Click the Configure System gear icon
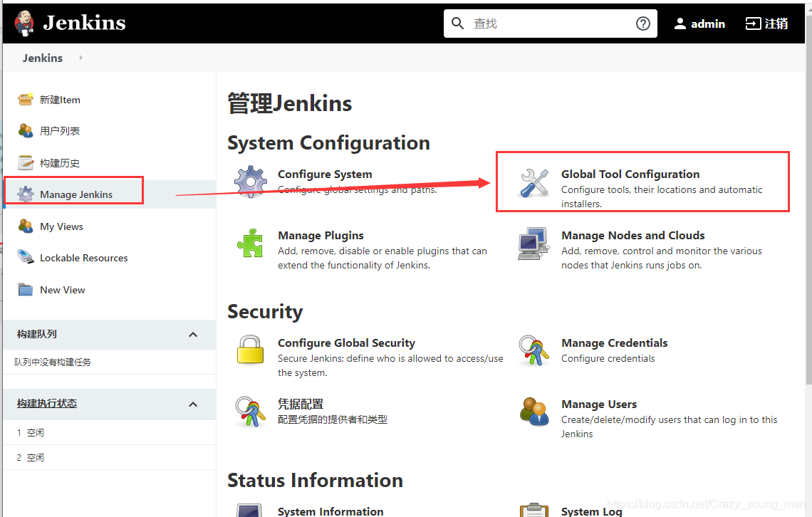The width and height of the screenshot is (812, 517). point(251,182)
